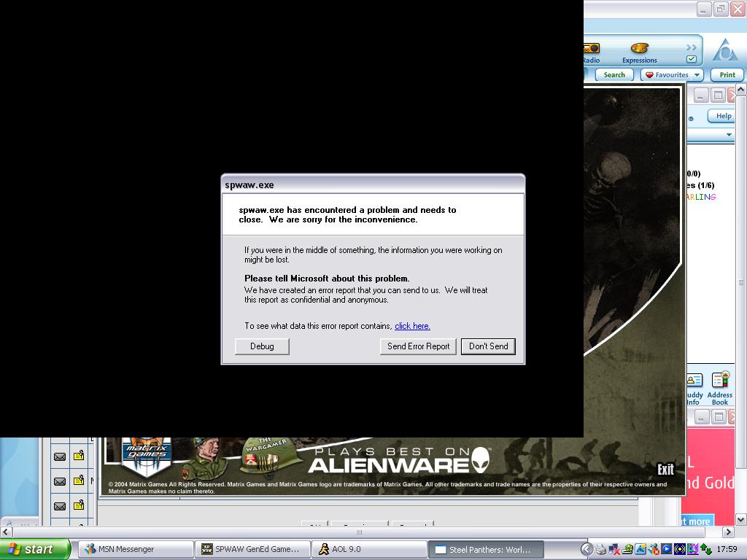Click the second yellow note icon

point(79,481)
